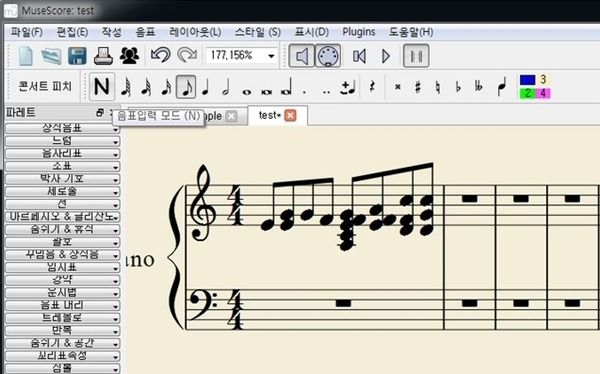
Task: Expand the 임시표 palette
Action: 62,267
